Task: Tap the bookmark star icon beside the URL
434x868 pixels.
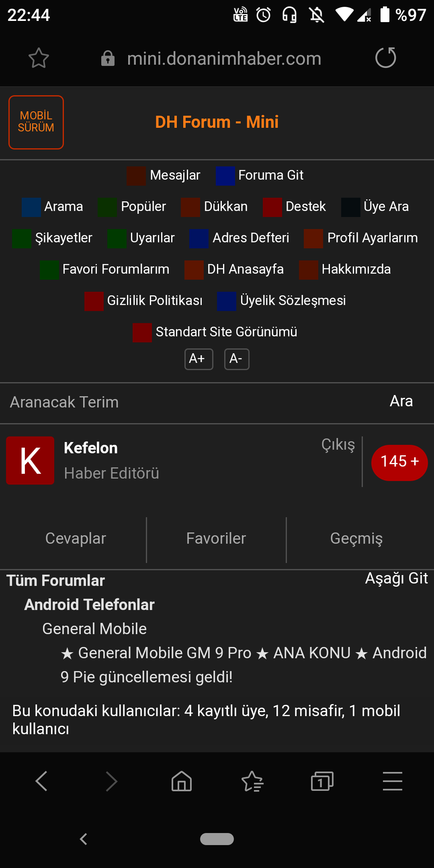Action: [x=39, y=58]
